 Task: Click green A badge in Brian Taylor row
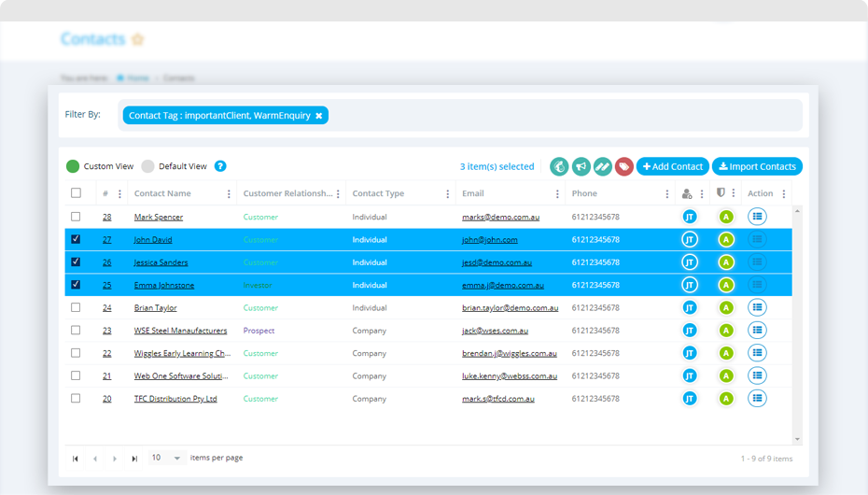(x=726, y=307)
